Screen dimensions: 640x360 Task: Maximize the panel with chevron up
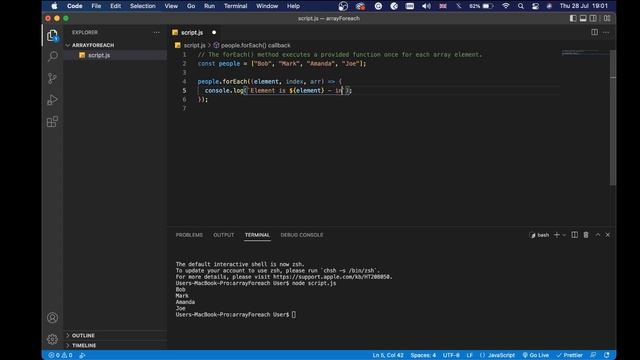(x=598, y=235)
